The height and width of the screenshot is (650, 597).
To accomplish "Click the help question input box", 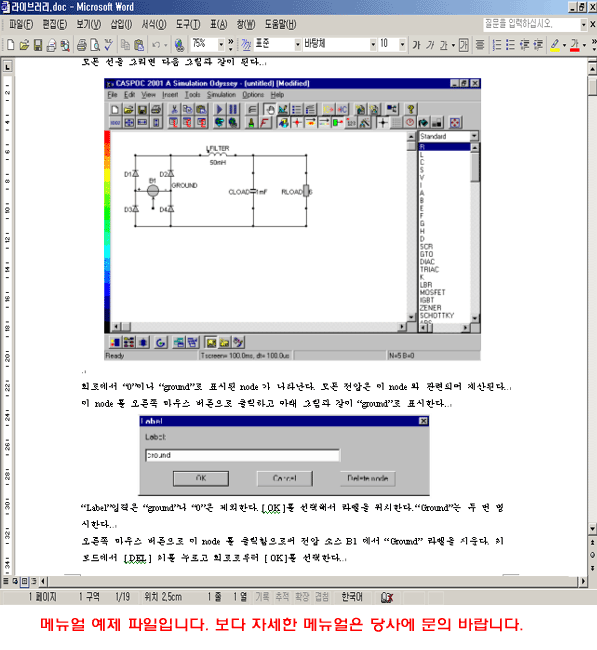I will click(x=531, y=24).
